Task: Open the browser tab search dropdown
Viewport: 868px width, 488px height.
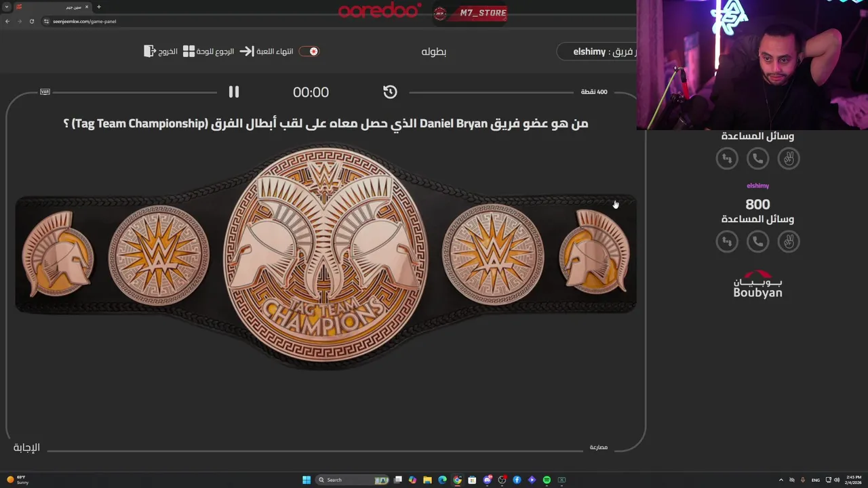Action: [7, 7]
